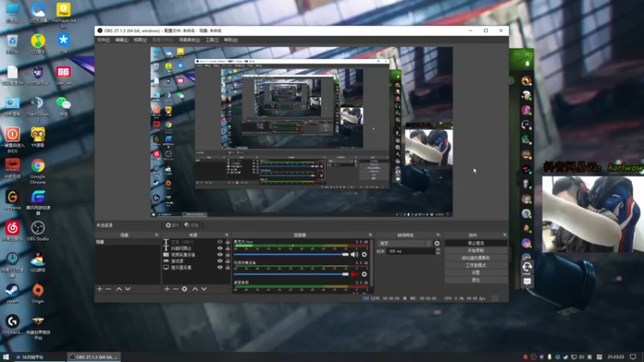Click the 300 ms duration input field
This screenshot has height=362, width=644.
pyautogui.click(x=411, y=251)
